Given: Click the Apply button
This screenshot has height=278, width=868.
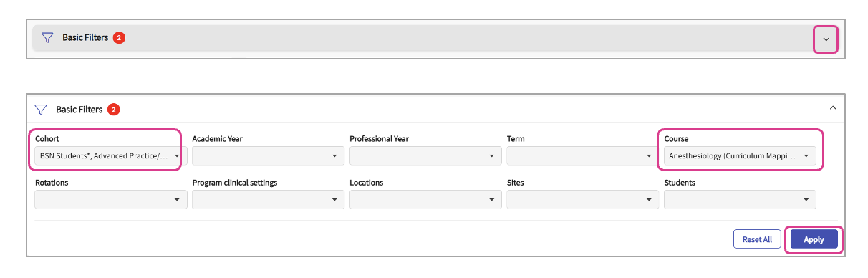Looking at the screenshot, I should click(x=814, y=239).
